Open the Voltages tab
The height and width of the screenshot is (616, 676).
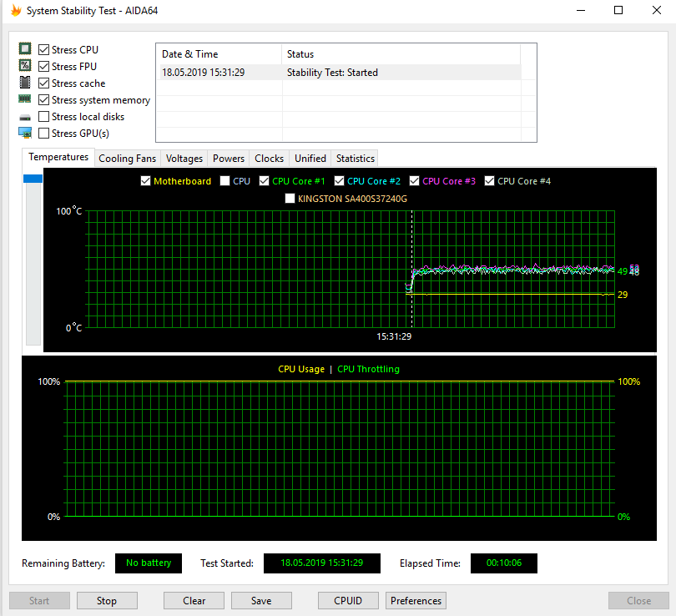[x=184, y=159]
